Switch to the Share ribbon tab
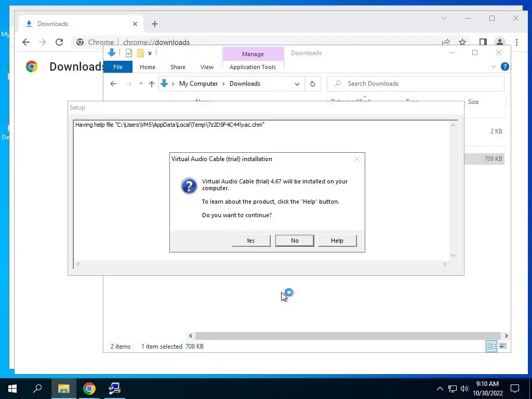The image size is (532, 399). coord(178,67)
